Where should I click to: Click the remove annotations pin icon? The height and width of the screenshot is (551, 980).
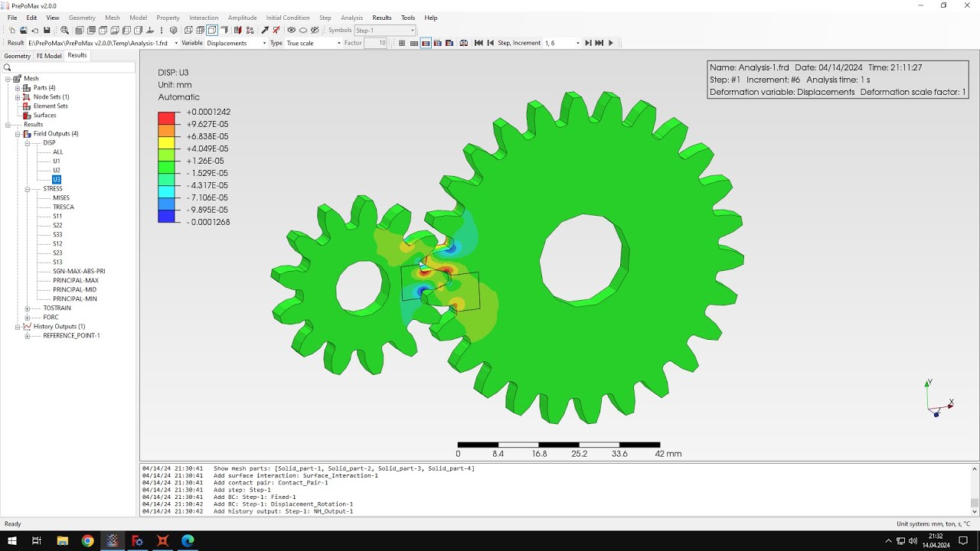(x=276, y=30)
